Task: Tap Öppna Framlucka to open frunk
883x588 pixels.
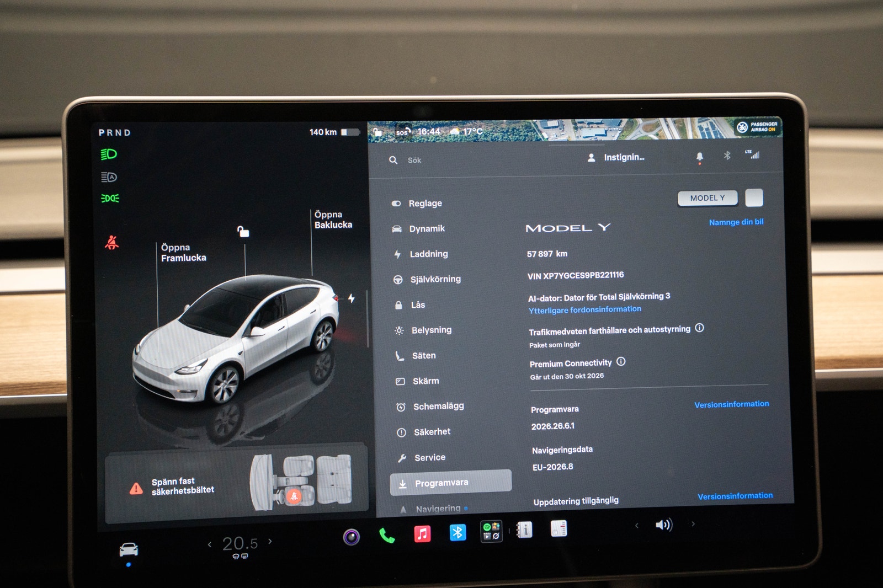Action: click(x=183, y=253)
